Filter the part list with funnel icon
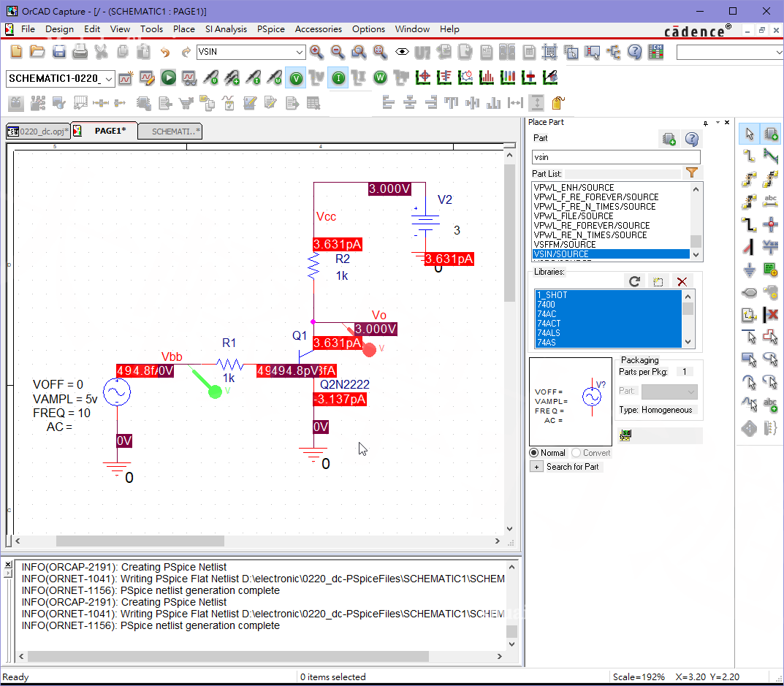The width and height of the screenshot is (784, 686). [692, 173]
